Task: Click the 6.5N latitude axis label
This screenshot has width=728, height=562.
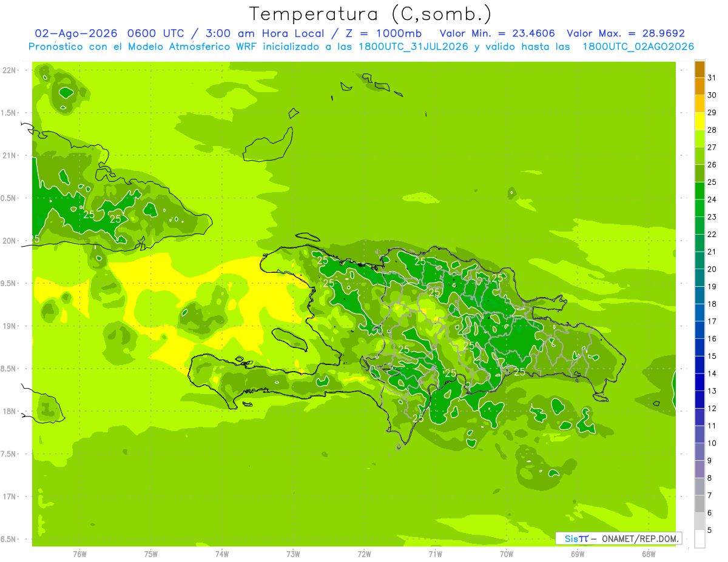Action: coord(10,540)
